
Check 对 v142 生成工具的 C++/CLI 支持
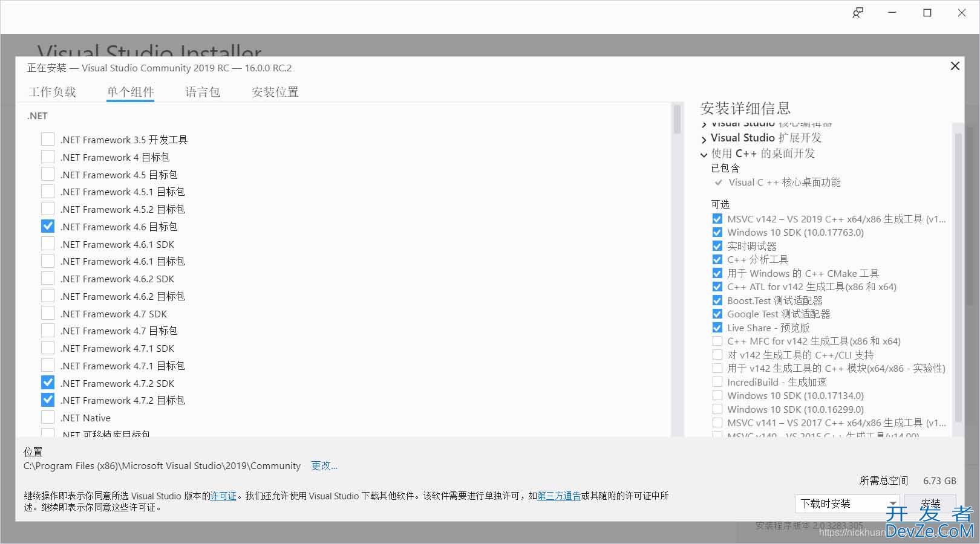pyautogui.click(x=717, y=355)
